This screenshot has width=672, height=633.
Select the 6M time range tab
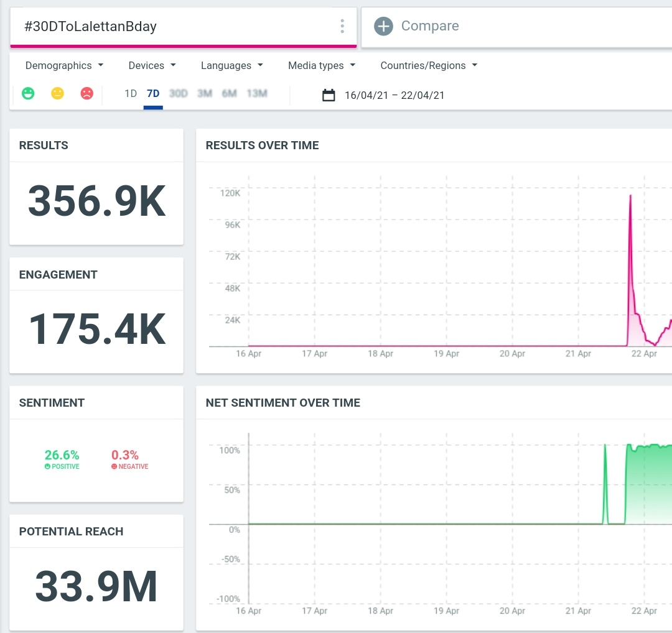tap(229, 93)
